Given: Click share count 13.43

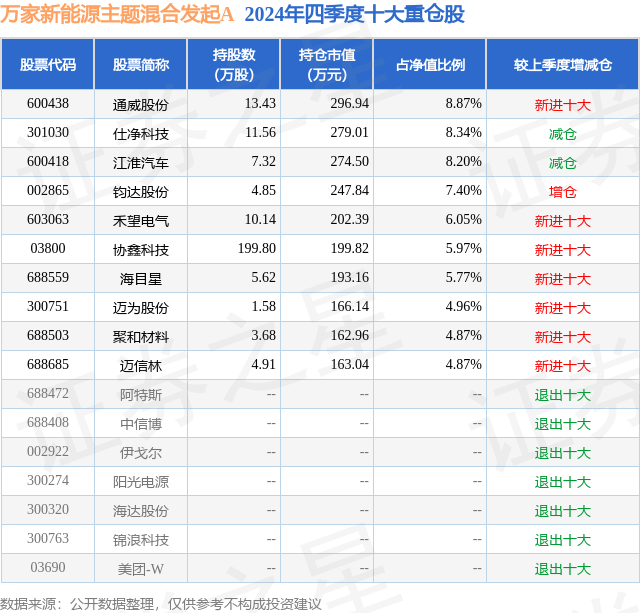Looking at the screenshot, I should (x=260, y=104).
